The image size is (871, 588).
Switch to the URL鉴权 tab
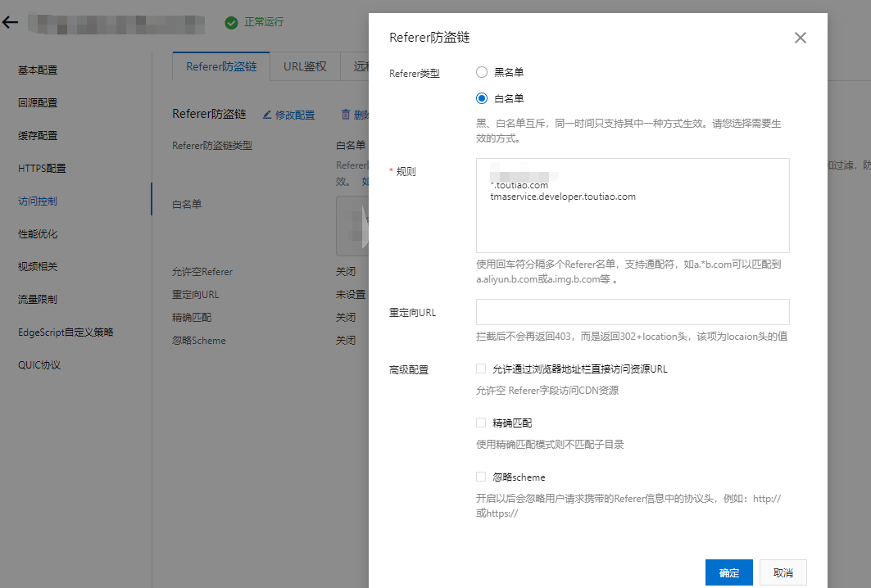point(305,67)
